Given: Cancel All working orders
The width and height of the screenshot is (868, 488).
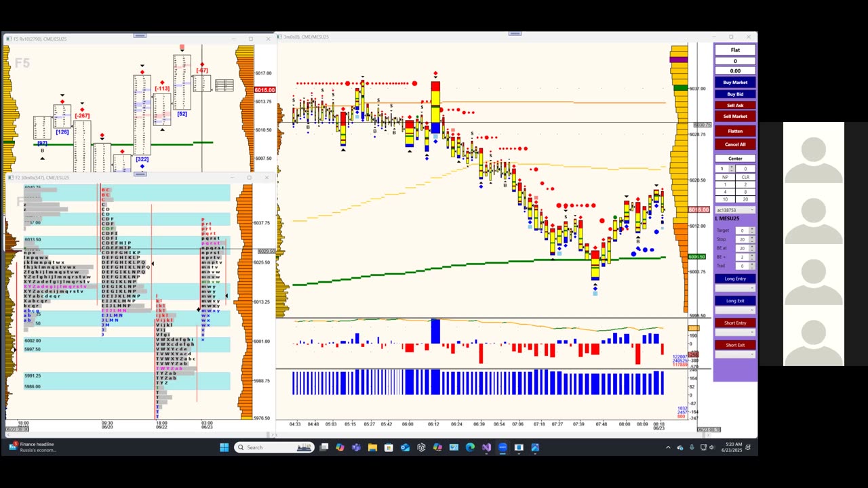Looking at the screenshot, I should pyautogui.click(x=735, y=144).
